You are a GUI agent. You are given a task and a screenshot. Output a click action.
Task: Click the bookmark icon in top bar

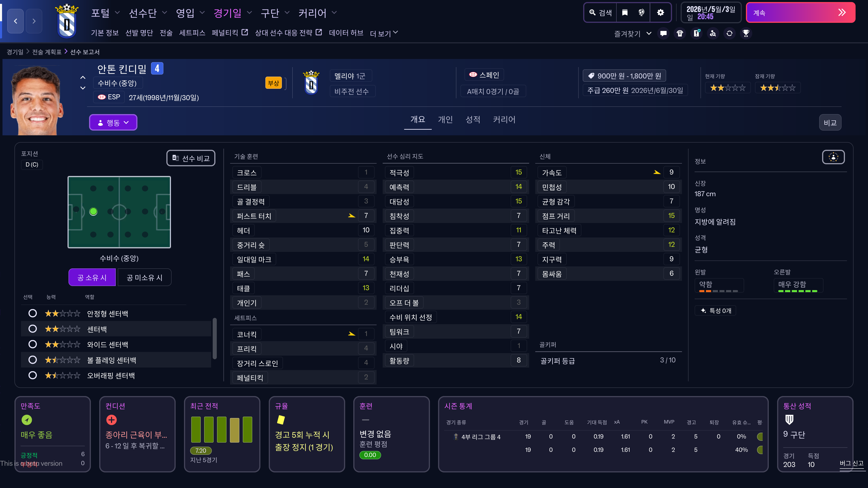[x=625, y=13]
